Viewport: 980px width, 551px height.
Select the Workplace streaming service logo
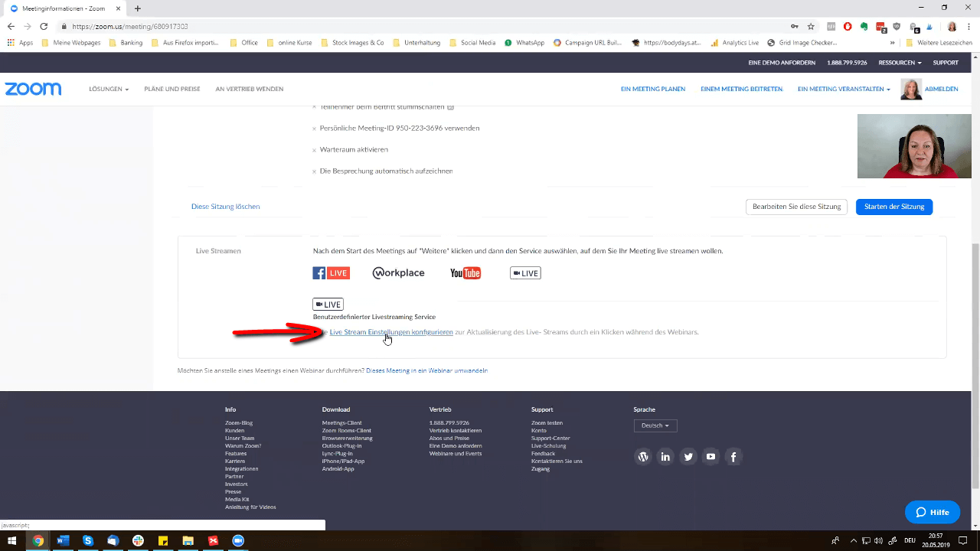coord(398,273)
